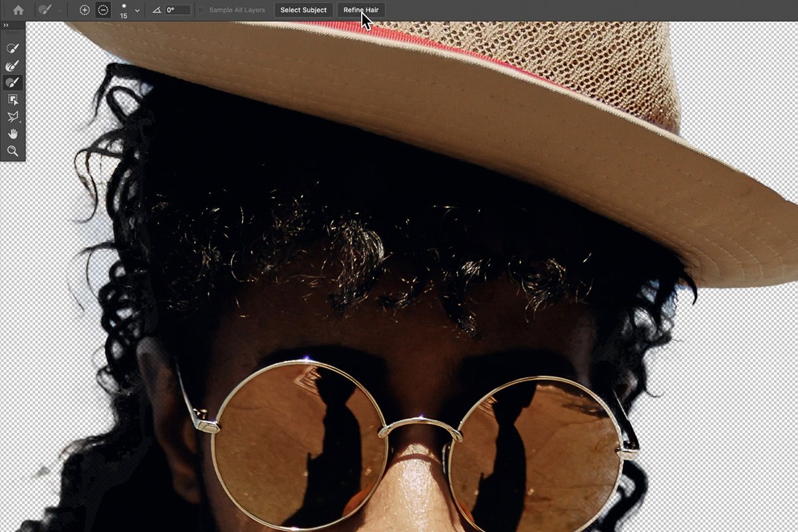Select the Lasso tool
The height and width of the screenshot is (532, 798).
13,117
